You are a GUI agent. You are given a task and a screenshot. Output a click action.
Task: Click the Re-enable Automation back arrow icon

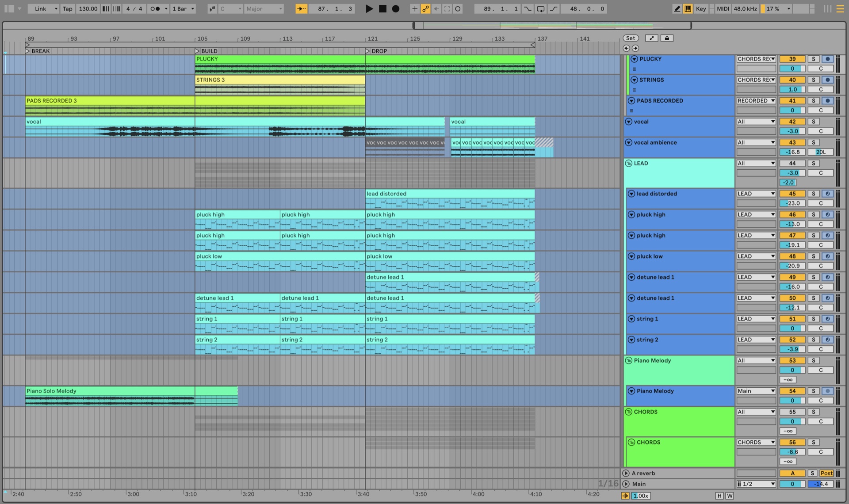tap(436, 8)
